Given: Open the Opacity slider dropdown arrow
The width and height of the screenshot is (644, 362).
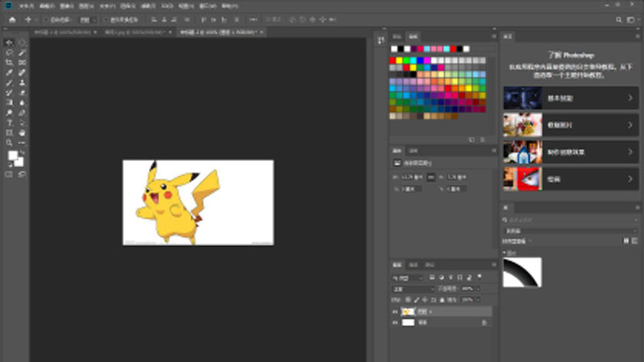Looking at the screenshot, I should pyautogui.click(x=478, y=289).
